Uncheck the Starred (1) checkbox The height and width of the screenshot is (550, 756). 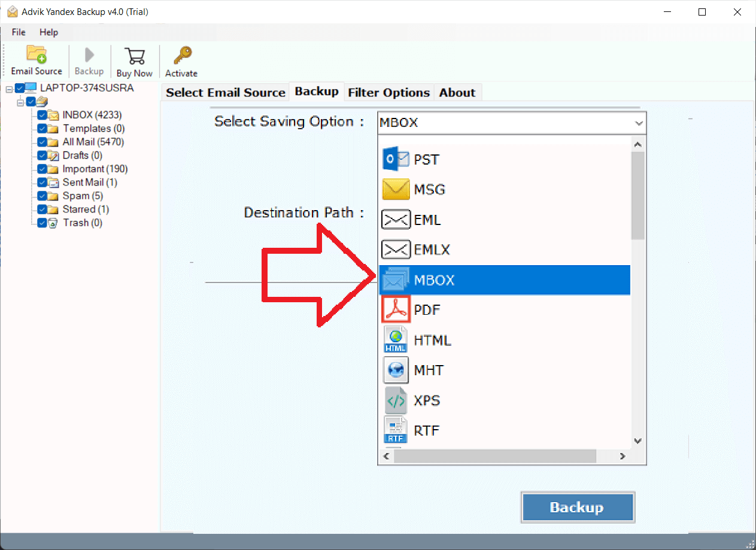(x=42, y=209)
